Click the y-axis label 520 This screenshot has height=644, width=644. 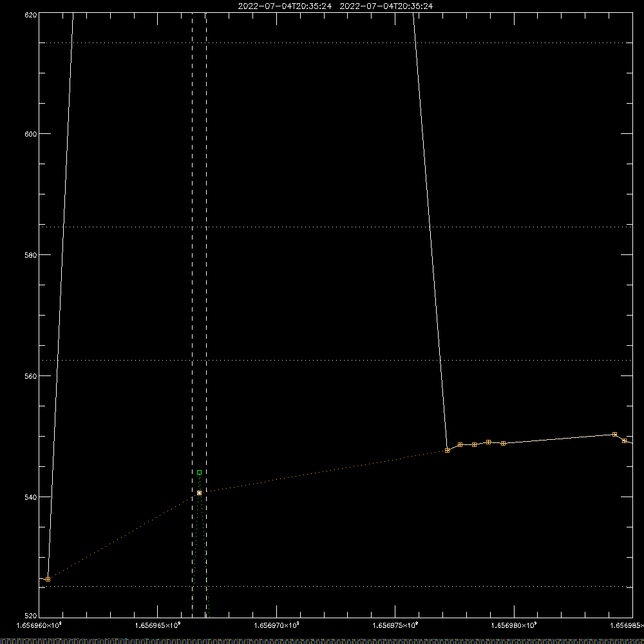[31, 616]
